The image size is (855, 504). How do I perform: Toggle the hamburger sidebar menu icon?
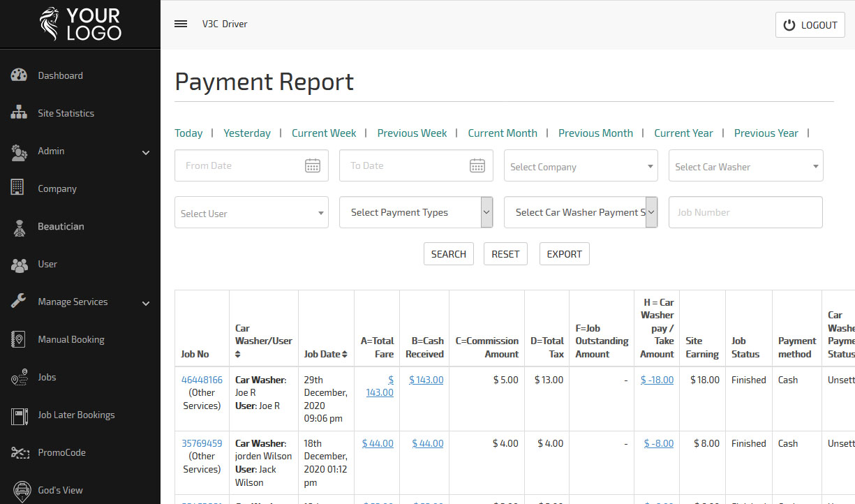[181, 24]
